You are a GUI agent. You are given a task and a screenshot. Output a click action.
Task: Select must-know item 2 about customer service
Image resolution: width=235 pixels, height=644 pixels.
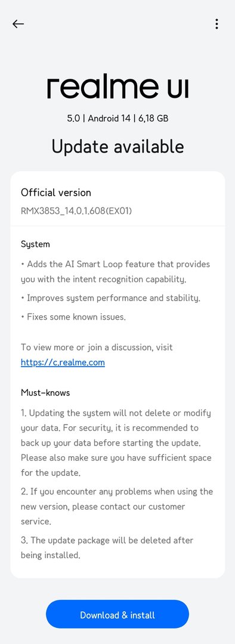click(x=117, y=506)
